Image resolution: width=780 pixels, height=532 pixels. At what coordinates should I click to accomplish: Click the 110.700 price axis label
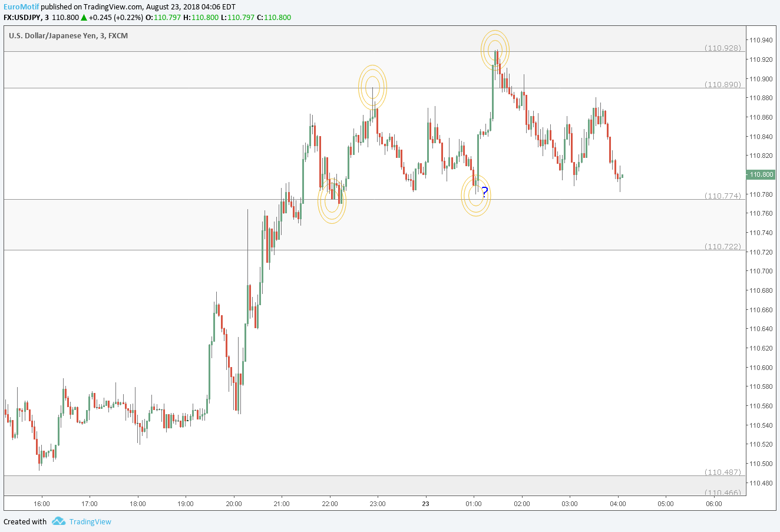coord(761,271)
